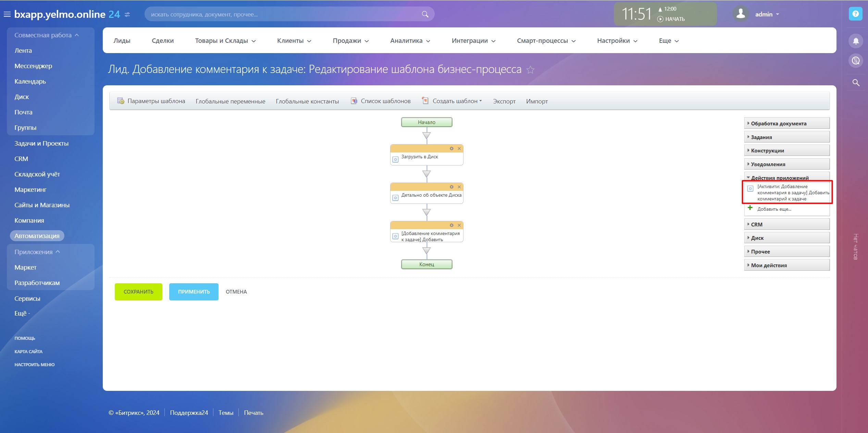Click the СОХРАНИТЬ button
The width and height of the screenshot is (868, 433).
click(138, 292)
